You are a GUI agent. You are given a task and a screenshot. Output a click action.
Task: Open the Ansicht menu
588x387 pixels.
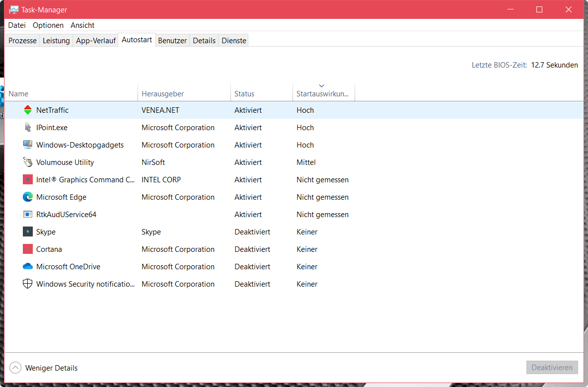(x=82, y=25)
